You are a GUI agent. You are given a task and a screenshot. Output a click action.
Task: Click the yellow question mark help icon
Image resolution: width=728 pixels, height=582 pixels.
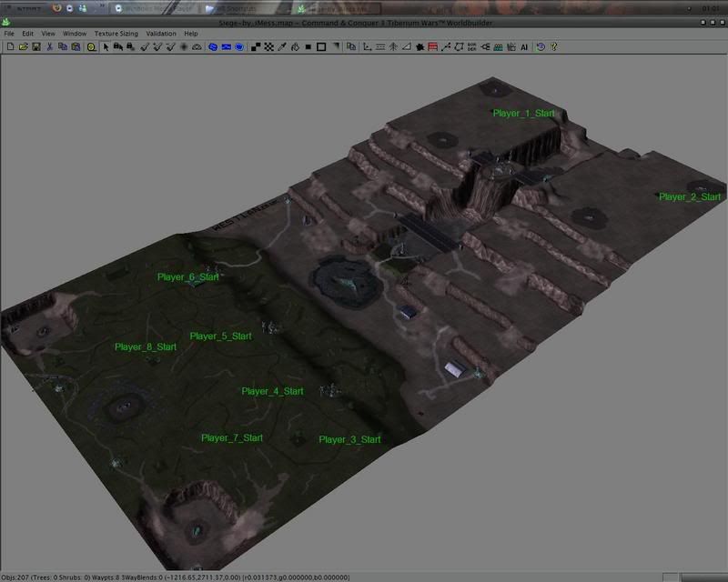554,47
